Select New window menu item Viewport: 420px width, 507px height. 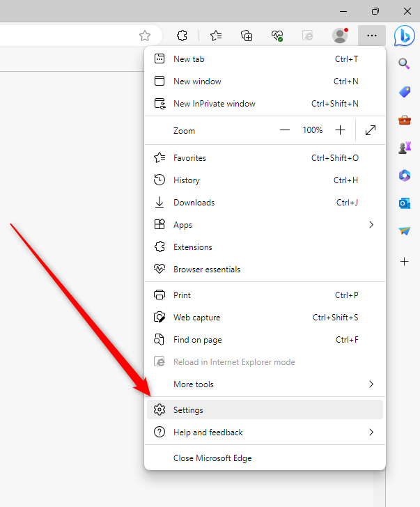(x=265, y=81)
